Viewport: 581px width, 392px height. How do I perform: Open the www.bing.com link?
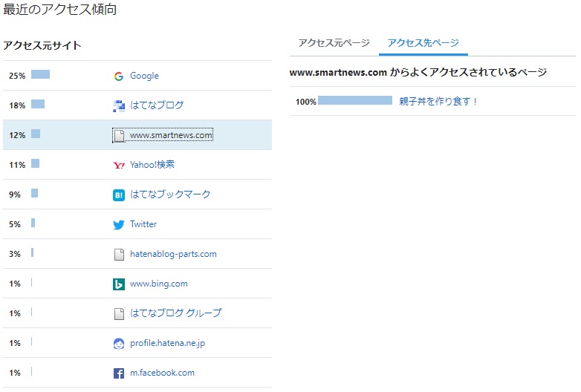(158, 284)
